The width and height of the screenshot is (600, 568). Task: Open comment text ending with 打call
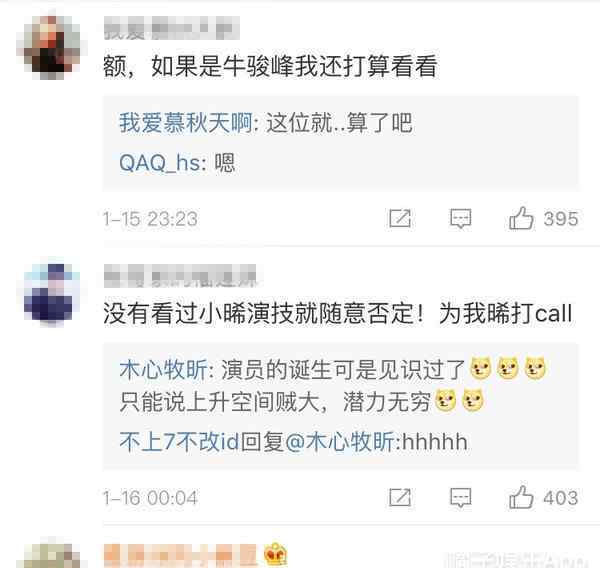[x=338, y=313]
